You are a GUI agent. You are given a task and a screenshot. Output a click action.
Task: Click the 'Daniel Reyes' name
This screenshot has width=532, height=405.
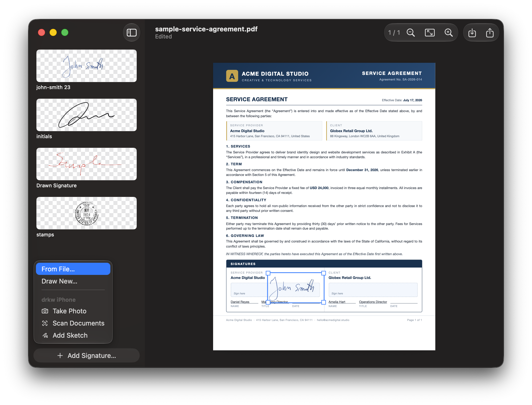coord(240,302)
